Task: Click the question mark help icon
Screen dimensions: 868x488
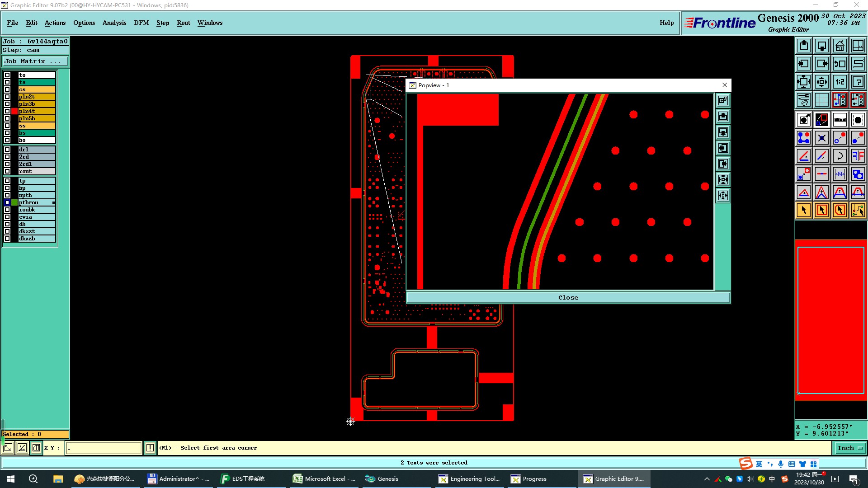Action: (x=858, y=82)
